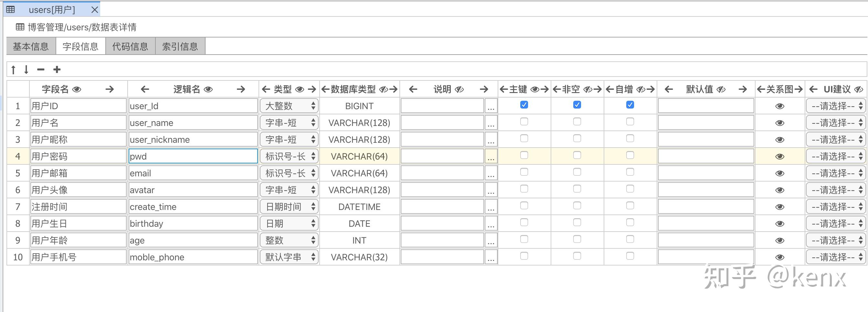The height and width of the screenshot is (312, 868).
Task: Check 非空 checkbox for 用户手机号 row
Action: point(577,256)
